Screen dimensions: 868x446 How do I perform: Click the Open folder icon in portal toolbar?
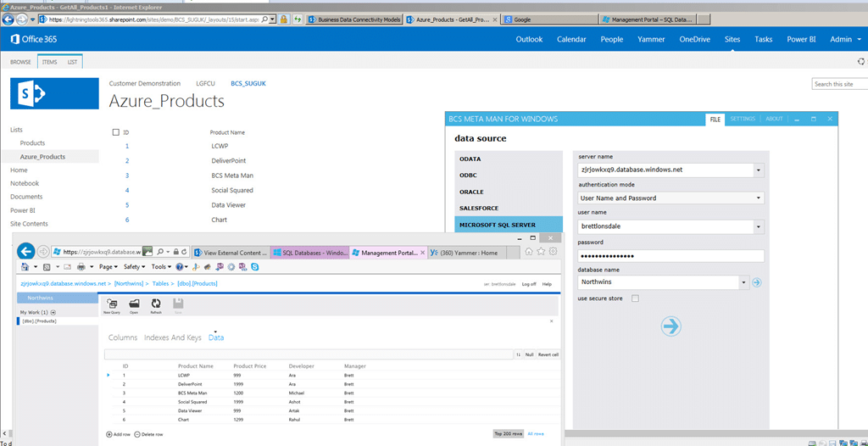tap(134, 305)
